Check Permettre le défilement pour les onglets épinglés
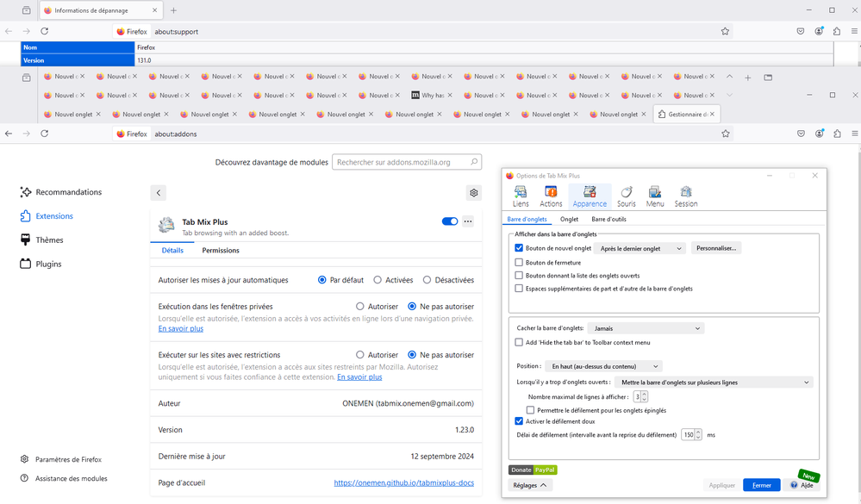The height and width of the screenshot is (504, 861). pyautogui.click(x=530, y=409)
